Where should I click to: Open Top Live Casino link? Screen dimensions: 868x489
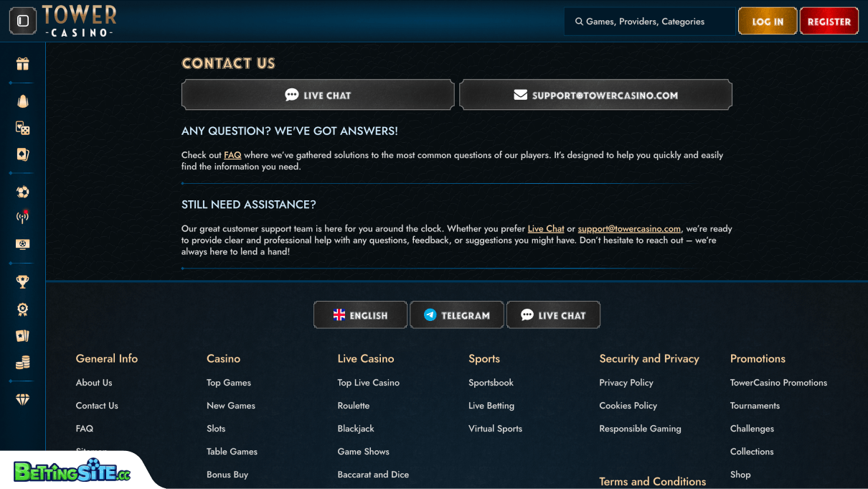coord(369,383)
